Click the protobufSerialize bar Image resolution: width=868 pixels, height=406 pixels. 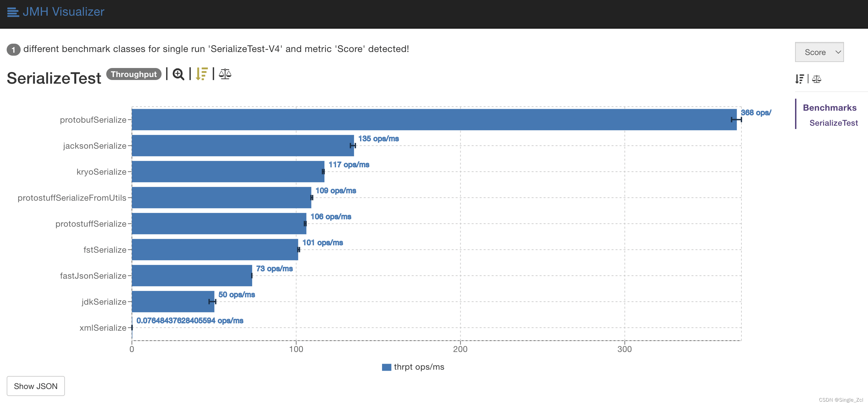[x=434, y=120]
